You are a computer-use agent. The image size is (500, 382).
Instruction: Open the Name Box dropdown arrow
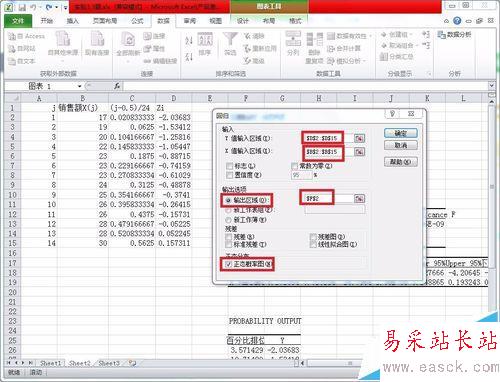tap(80, 86)
